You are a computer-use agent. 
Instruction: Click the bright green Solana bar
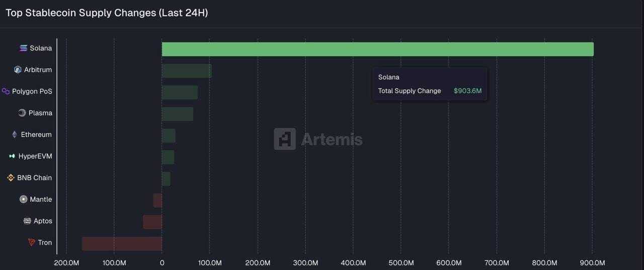[x=377, y=49]
